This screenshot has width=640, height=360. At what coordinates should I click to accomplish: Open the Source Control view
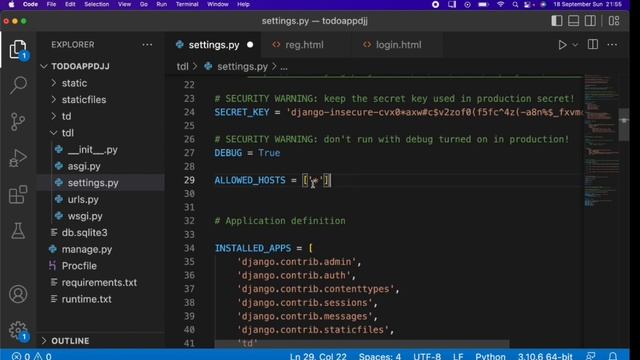18,121
